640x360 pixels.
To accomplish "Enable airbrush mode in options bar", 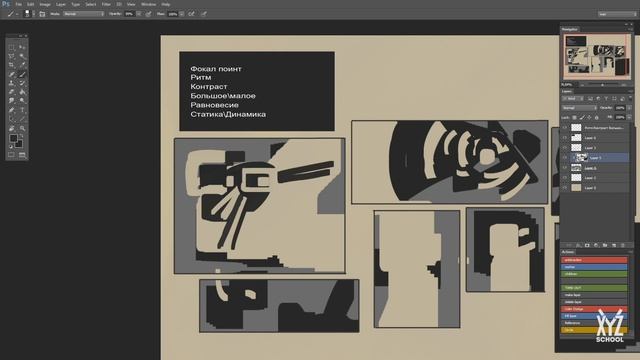I will pyautogui.click(x=191, y=14).
